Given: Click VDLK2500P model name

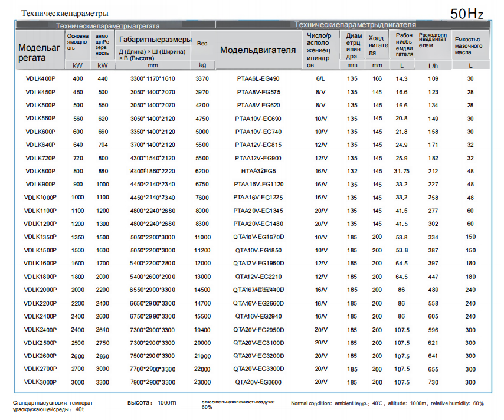Looking at the screenshot, I should pyautogui.click(x=40, y=343).
